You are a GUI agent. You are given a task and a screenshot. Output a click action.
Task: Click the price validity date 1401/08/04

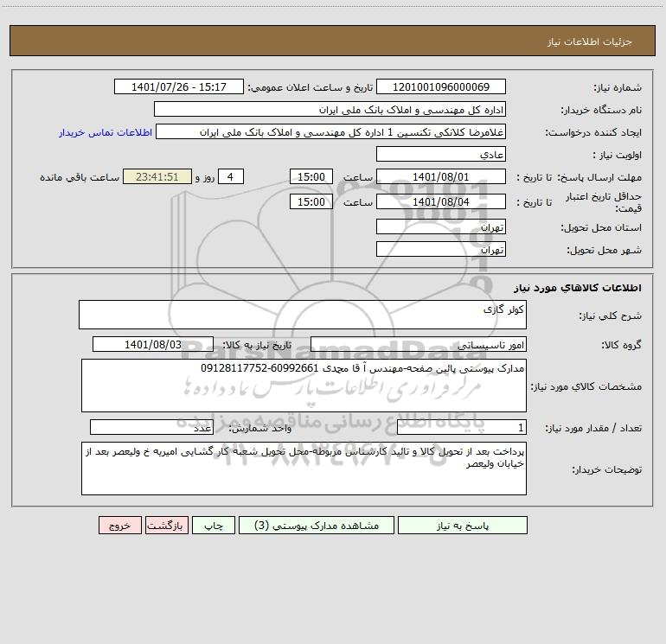[441, 201]
